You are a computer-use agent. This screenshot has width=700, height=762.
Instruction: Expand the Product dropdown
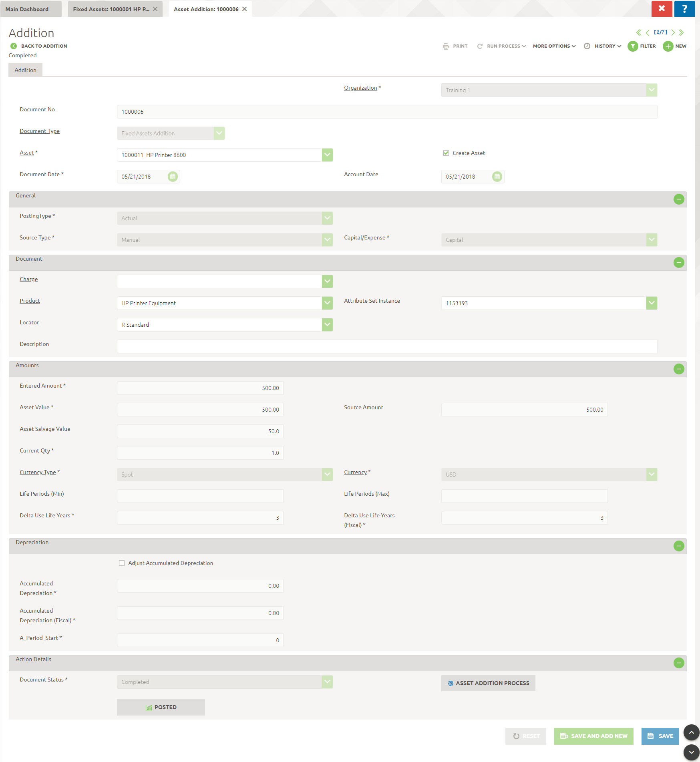click(x=327, y=303)
